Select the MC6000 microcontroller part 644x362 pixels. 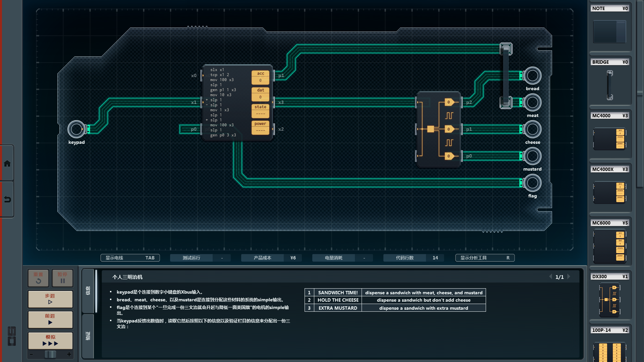(x=609, y=246)
